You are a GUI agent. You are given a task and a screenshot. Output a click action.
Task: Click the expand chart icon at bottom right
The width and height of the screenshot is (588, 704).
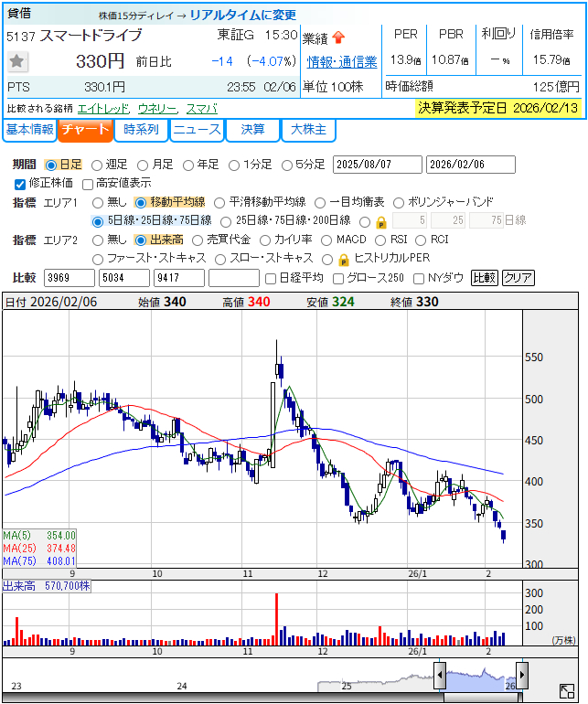[x=567, y=691]
